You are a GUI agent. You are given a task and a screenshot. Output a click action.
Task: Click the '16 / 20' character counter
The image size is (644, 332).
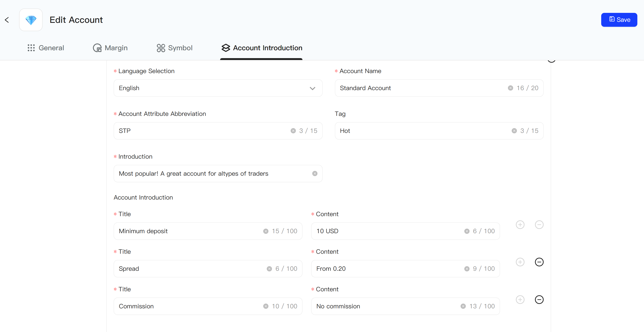pos(527,88)
